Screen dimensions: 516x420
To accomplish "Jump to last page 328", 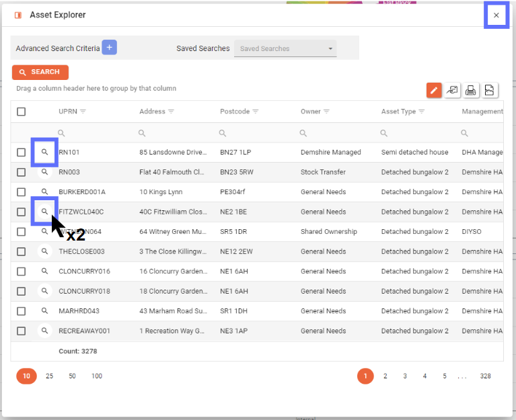I will (485, 376).
